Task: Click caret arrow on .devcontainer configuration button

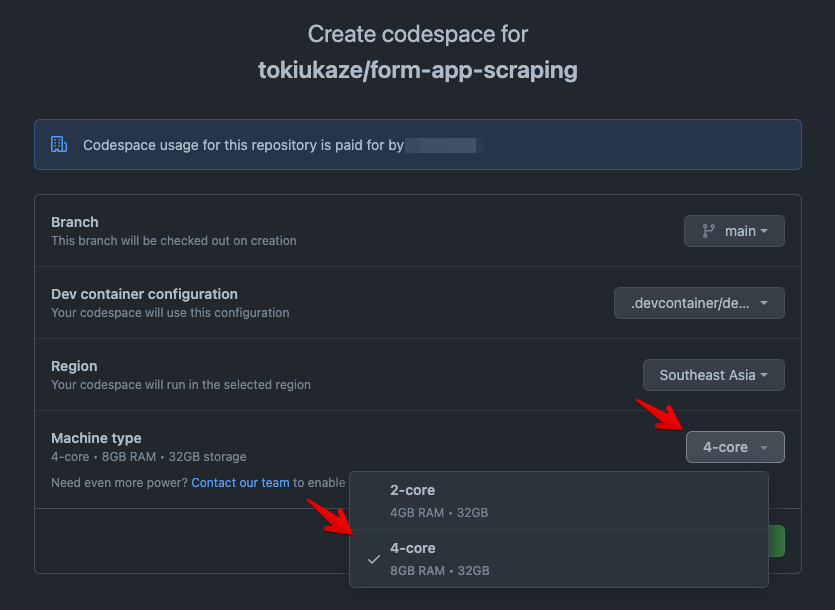Action: click(x=765, y=303)
